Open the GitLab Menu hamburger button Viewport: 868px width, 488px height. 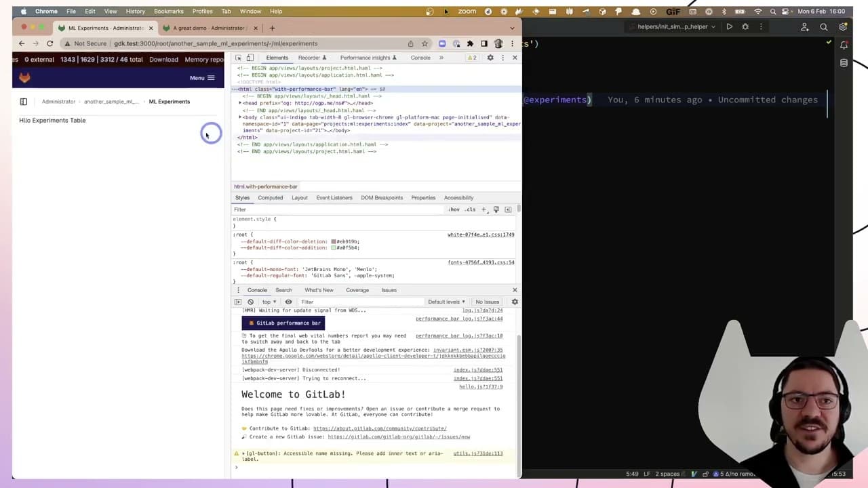pos(202,78)
